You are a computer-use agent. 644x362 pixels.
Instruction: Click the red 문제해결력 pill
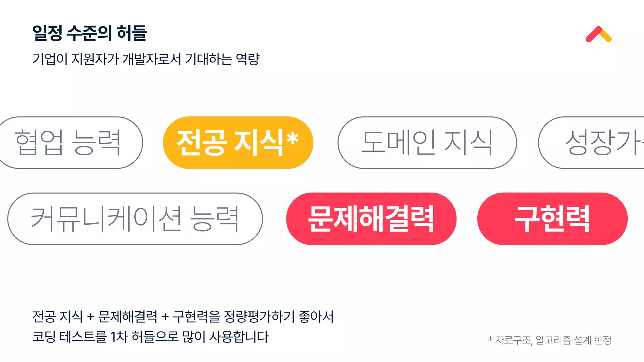371,219
